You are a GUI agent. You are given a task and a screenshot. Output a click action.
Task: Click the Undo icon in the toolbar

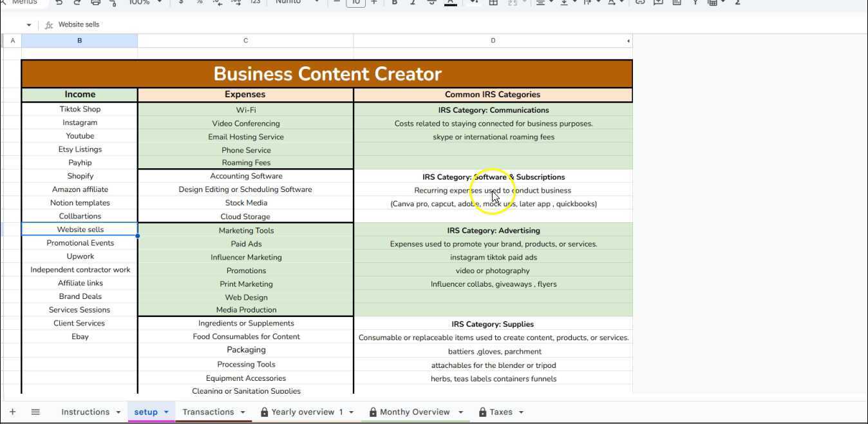click(x=59, y=3)
